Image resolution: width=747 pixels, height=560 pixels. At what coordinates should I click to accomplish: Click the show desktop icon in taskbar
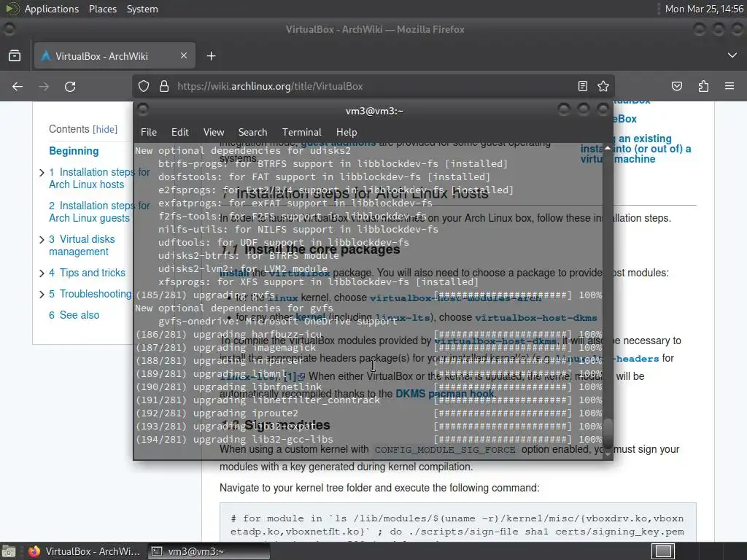tap(9, 551)
